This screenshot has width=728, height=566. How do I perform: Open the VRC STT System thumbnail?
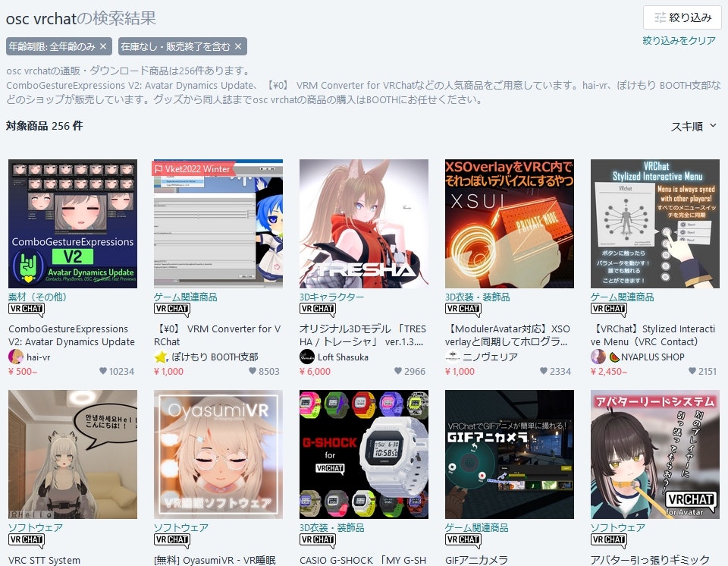tap(73, 454)
